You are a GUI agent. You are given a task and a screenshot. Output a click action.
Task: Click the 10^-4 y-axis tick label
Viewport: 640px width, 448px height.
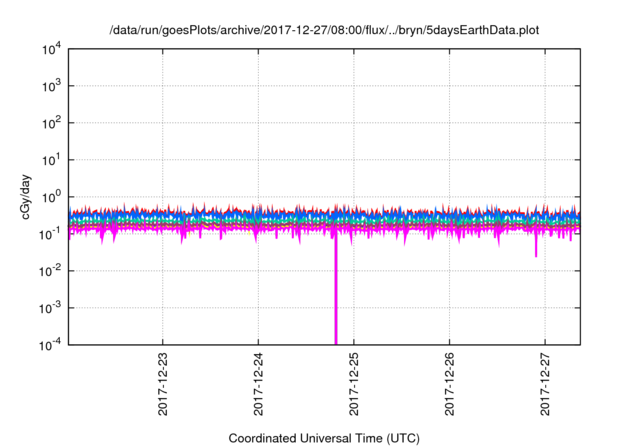[x=50, y=346]
